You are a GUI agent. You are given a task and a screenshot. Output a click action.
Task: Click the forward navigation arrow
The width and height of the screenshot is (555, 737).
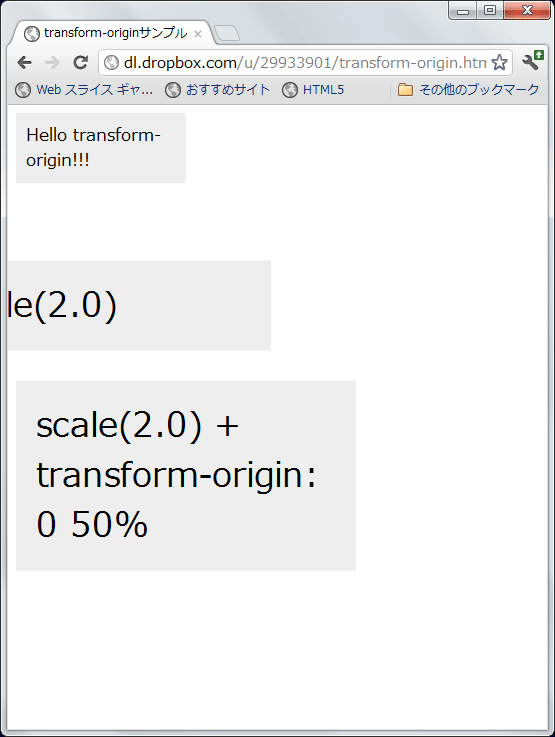53,63
